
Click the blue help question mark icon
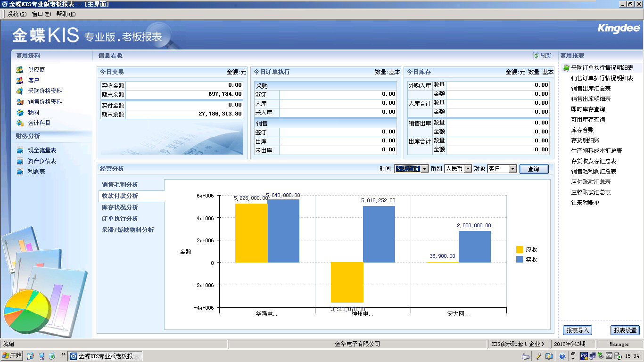click(562, 356)
